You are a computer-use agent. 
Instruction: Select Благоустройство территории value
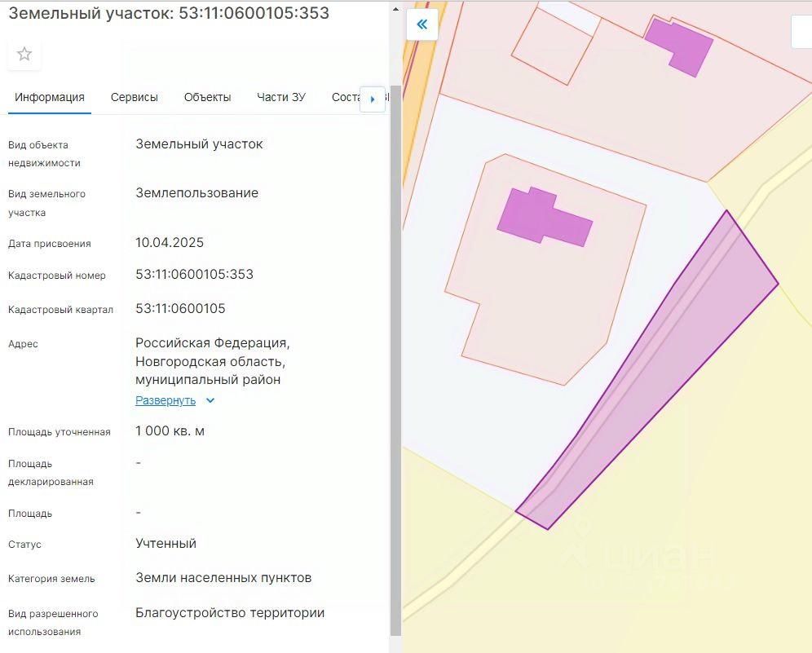pyautogui.click(x=230, y=612)
